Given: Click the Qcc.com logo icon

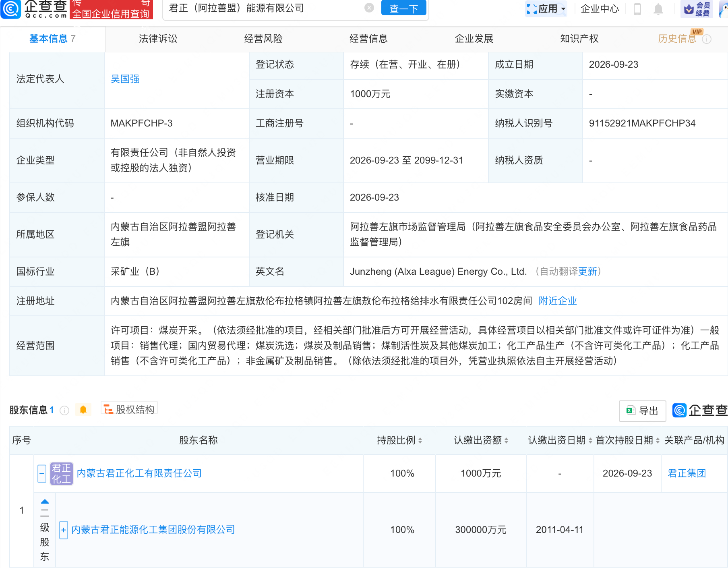Looking at the screenshot, I should pos(11,9).
